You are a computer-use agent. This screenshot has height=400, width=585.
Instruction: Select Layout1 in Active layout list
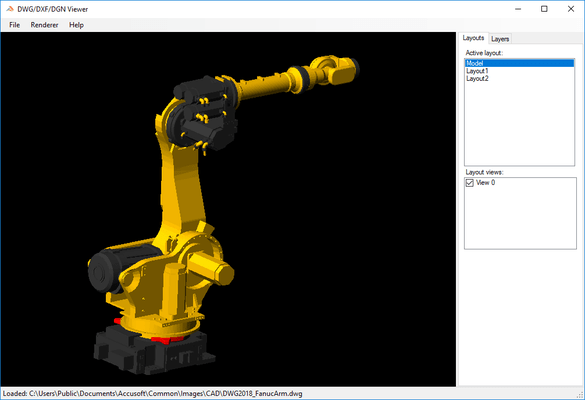(x=519, y=71)
